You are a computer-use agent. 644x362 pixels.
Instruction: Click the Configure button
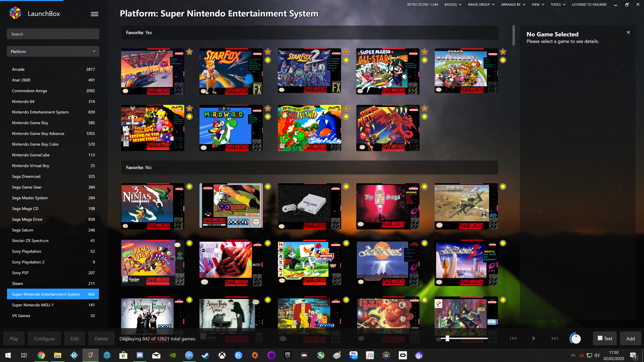coord(44,339)
